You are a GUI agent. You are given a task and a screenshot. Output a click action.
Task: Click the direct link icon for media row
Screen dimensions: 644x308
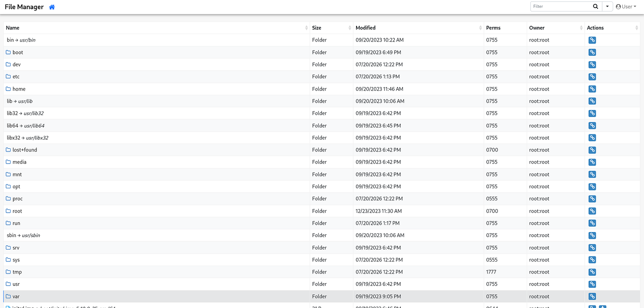click(x=592, y=162)
